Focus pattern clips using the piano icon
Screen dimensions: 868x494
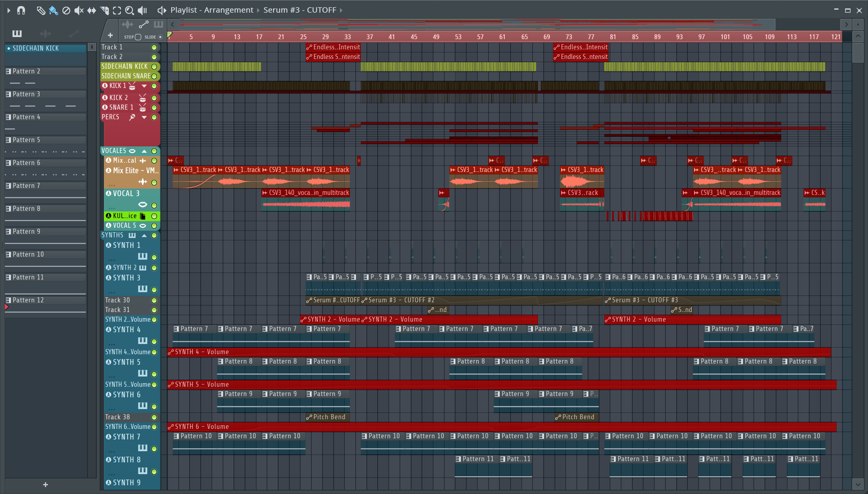point(158,24)
